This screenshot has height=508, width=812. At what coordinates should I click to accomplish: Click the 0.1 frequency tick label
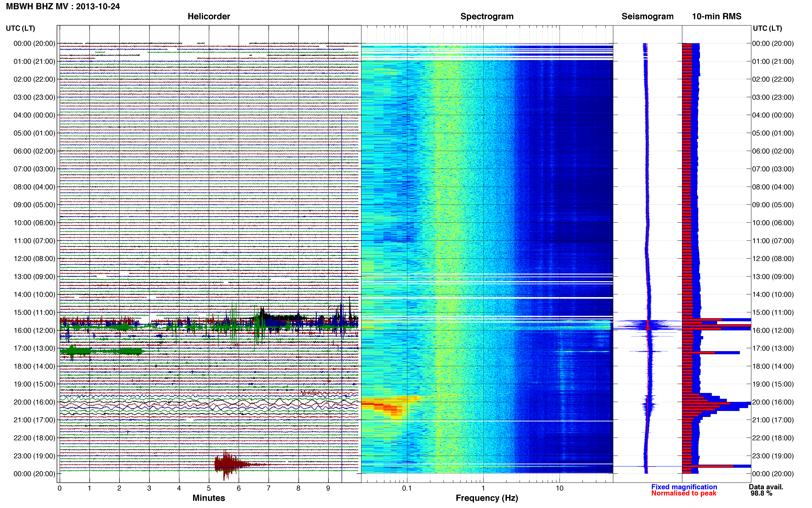pyautogui.click(x=407, y=488)
